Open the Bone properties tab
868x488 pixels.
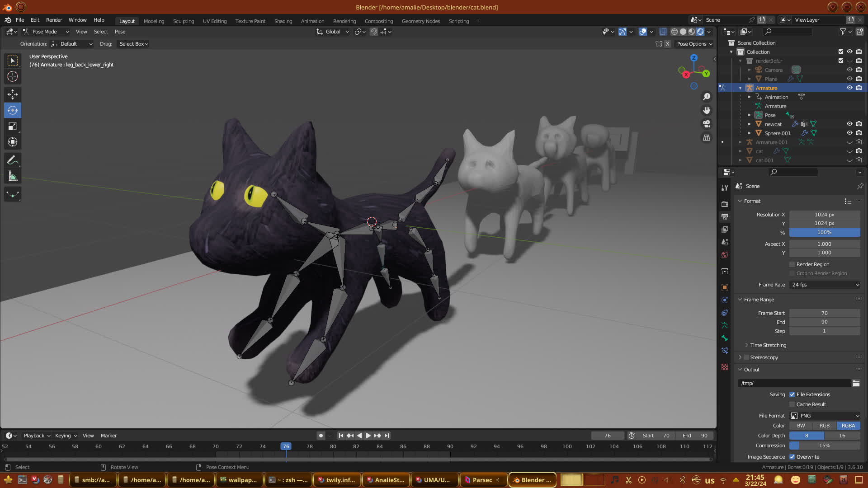click(x=725, y=338)
